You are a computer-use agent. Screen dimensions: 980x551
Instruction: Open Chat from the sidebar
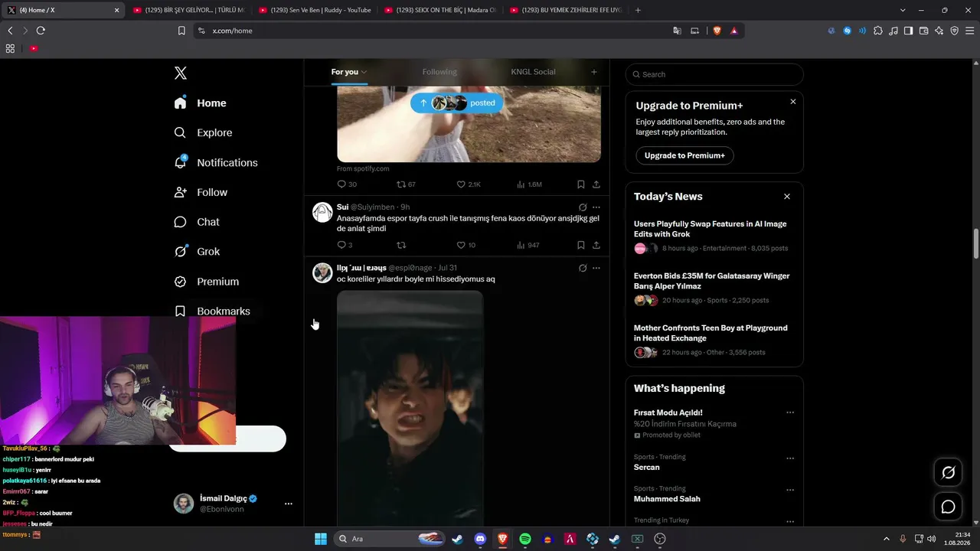click(x=197, y=222)
